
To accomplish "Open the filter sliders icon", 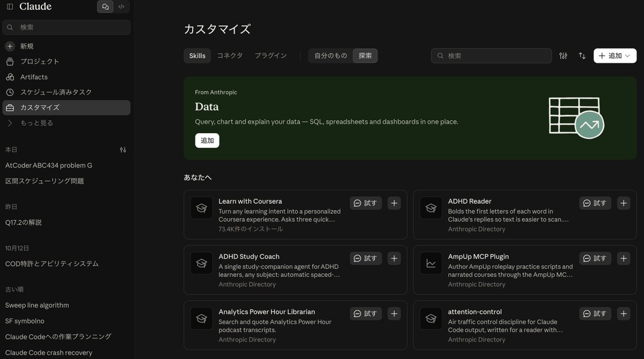I will pos(563,56).
